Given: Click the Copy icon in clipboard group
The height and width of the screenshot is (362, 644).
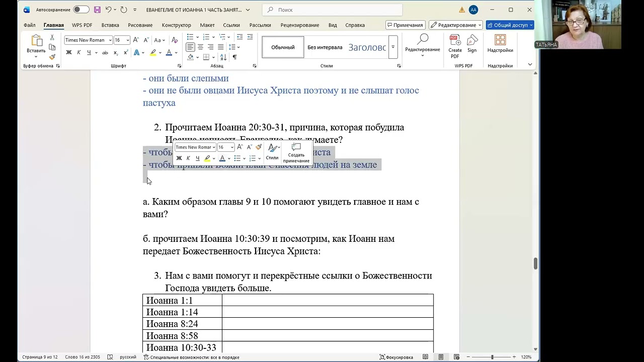Looking at the screenshot, I should click(x=52, y=47).
